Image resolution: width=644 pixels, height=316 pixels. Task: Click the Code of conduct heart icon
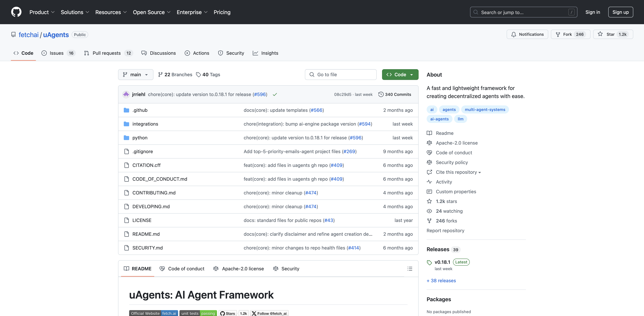click(x=429, y=153)
